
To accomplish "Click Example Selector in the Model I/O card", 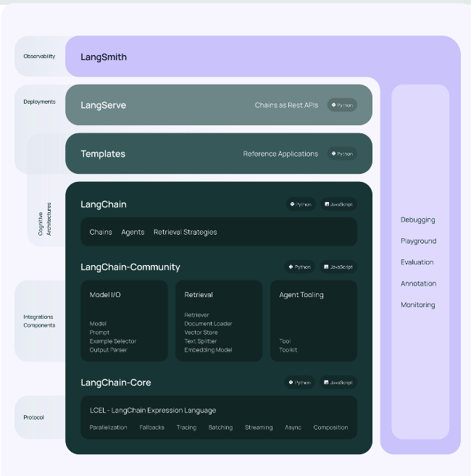I will [x=113, y=341].
